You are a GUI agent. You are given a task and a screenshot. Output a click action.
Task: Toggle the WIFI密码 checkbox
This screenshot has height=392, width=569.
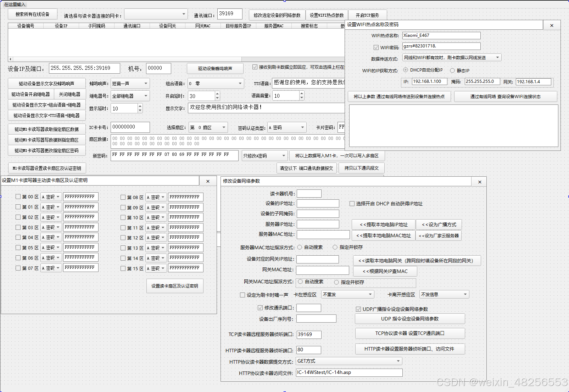pos(376,47)
